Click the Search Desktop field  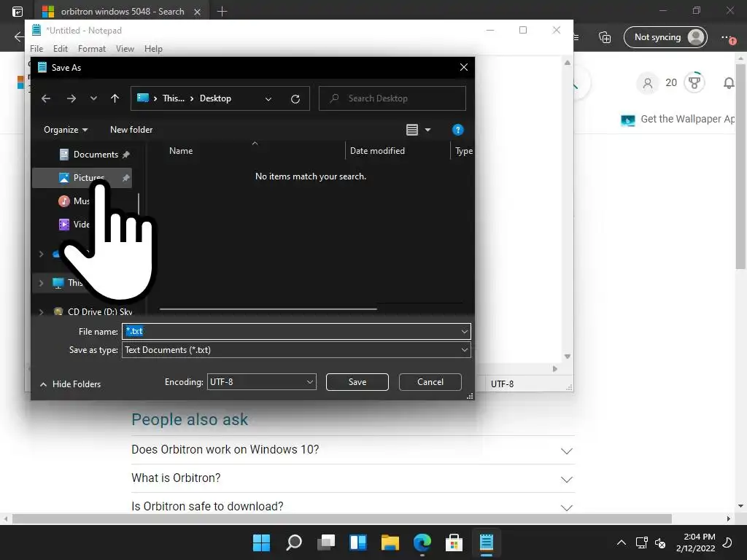392,98
